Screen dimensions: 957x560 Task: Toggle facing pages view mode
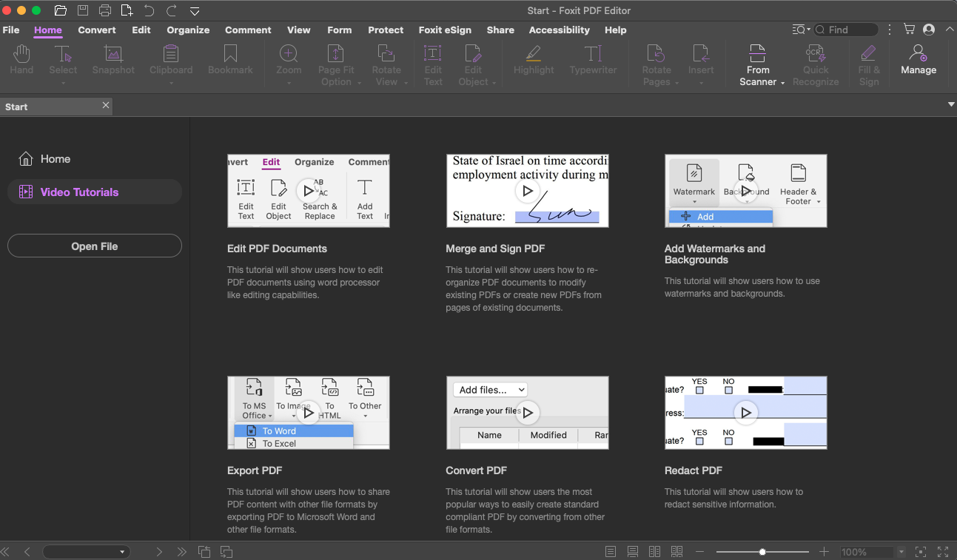(x=654, y=552)
